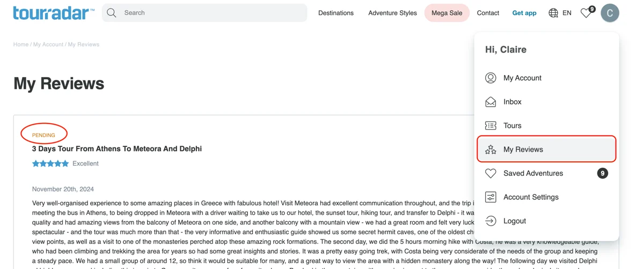Open Saved Adventures in dropdown menu

546,173
